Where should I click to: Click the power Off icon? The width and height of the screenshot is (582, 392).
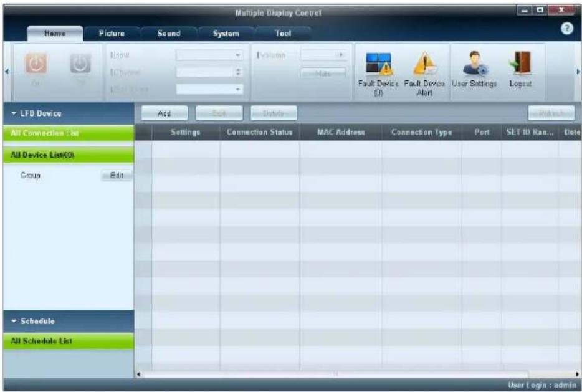[x=80, y=64]
